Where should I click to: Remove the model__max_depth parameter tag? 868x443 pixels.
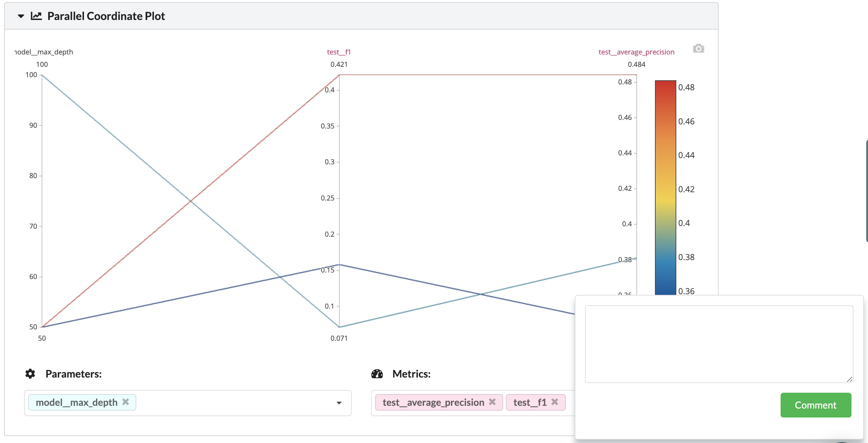coord(126,402)
